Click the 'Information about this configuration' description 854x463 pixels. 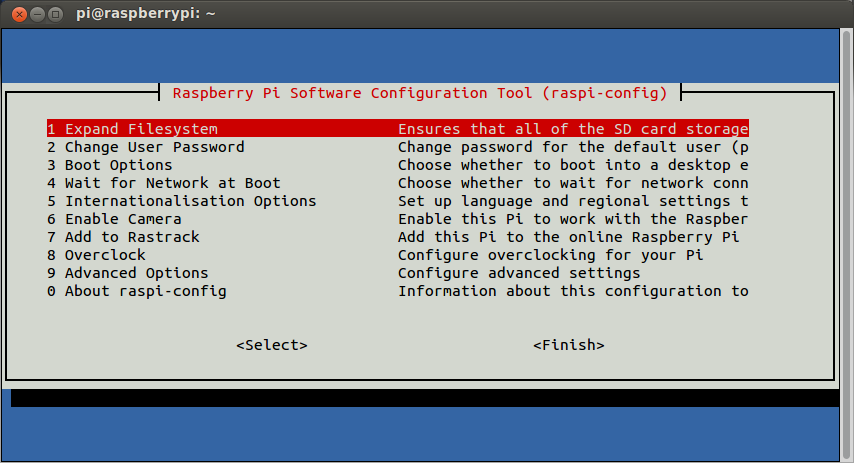coord(573,291)
